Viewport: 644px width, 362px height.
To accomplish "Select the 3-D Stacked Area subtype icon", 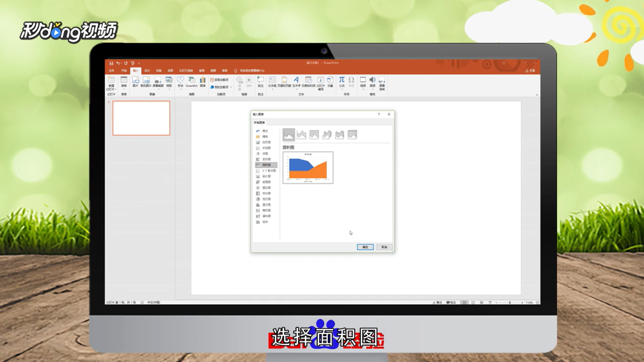I will 340,134.
